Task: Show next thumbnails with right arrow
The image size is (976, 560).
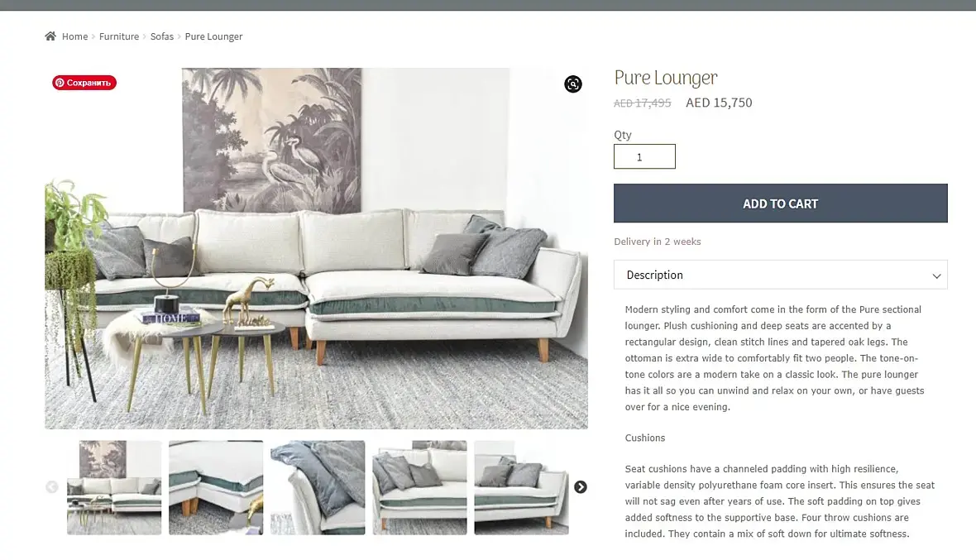Action: (580, 487)
